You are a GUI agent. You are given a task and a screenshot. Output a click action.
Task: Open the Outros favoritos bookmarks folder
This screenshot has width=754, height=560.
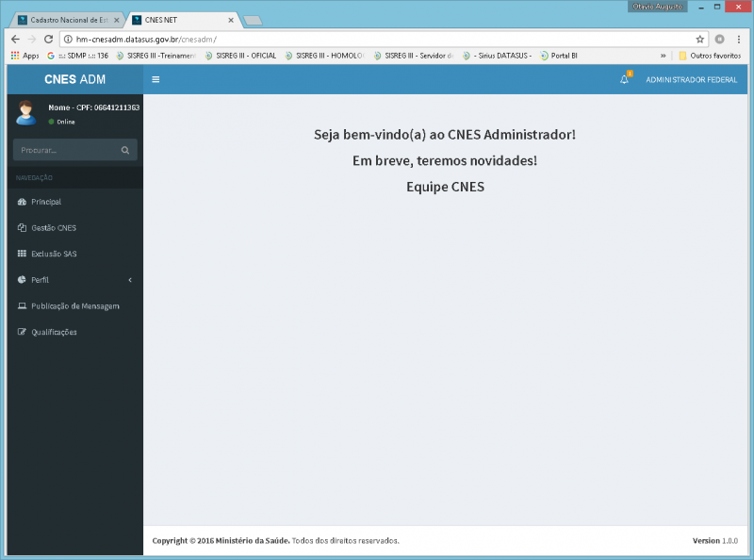click(x=711, y=56)
